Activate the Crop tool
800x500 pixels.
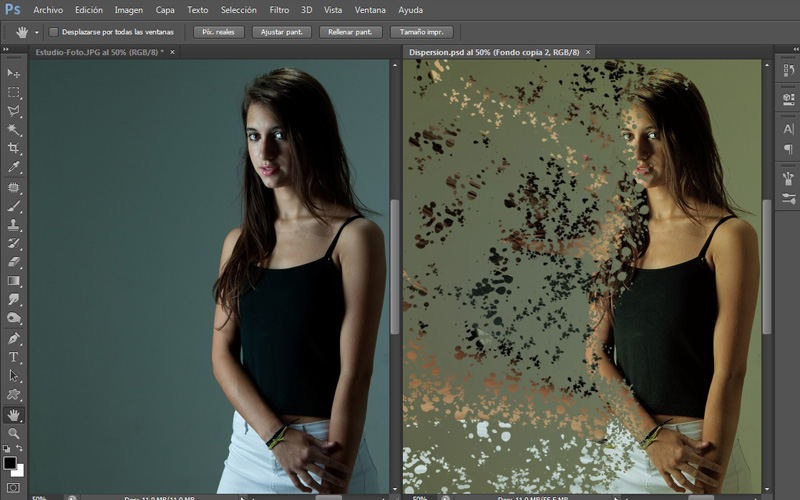pos(14,149)
